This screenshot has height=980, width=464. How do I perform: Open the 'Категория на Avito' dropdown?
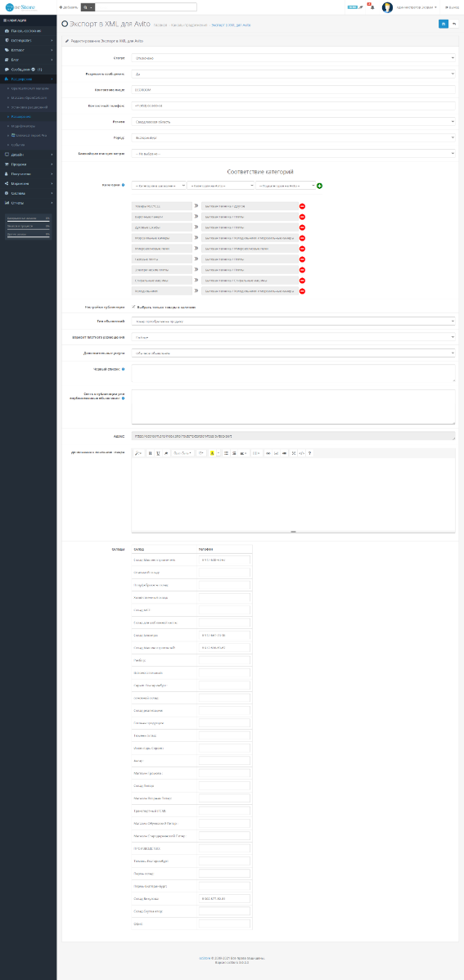click(221, 186)
